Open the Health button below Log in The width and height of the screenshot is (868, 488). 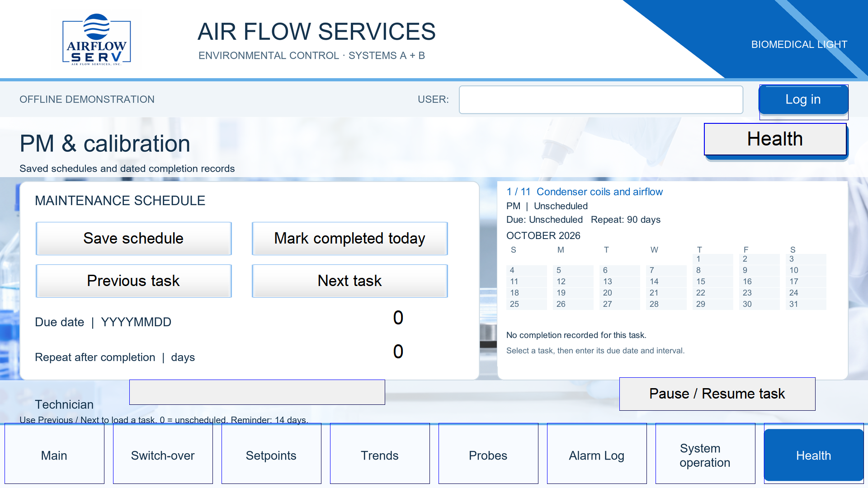[775, 139]
